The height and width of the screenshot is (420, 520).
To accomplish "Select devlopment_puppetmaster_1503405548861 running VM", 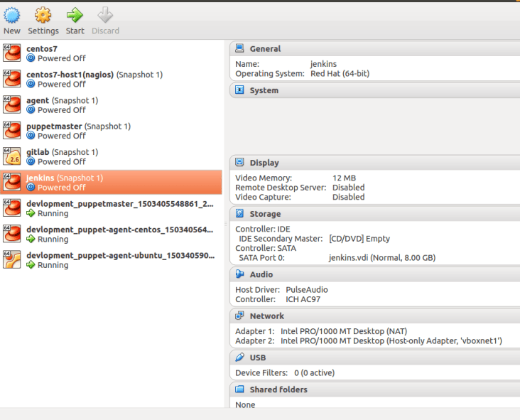I will (111, 208).
